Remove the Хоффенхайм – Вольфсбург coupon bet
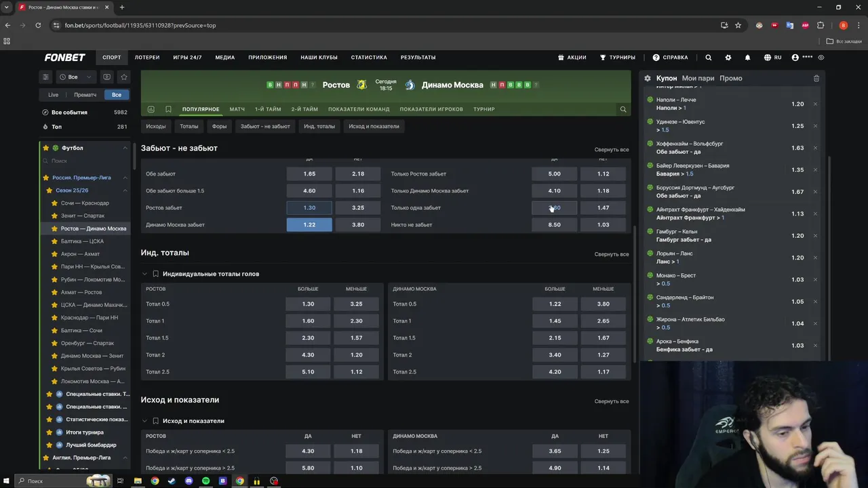868x488 pixels. (x=815, y=148)
